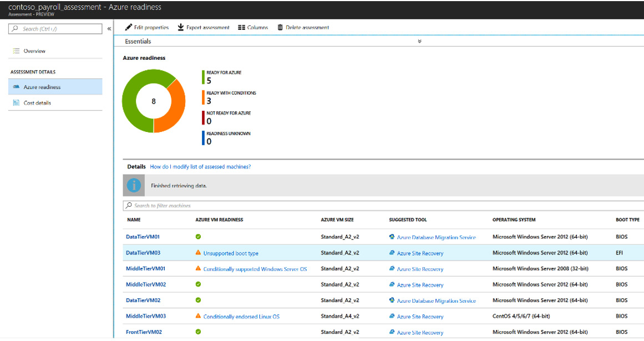Collapse the sidebar with the double chevron

[x=109, y=29]
